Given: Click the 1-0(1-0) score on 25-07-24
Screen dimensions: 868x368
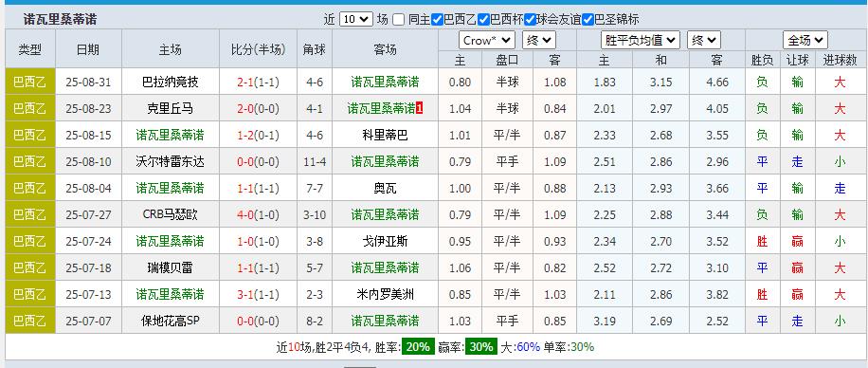Looking at the screenshot, I should (258, 242).
